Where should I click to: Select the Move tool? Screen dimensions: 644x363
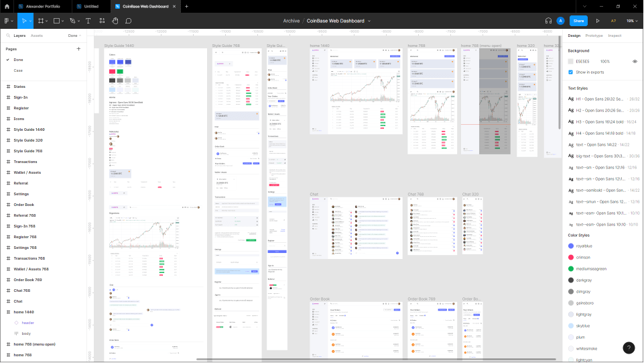(24, 21)
